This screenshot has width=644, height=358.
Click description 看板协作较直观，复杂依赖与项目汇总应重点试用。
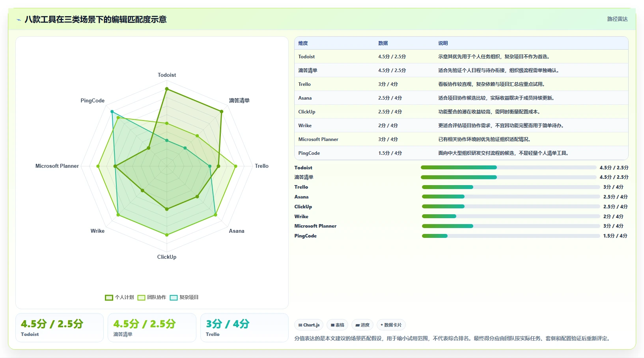493,84
